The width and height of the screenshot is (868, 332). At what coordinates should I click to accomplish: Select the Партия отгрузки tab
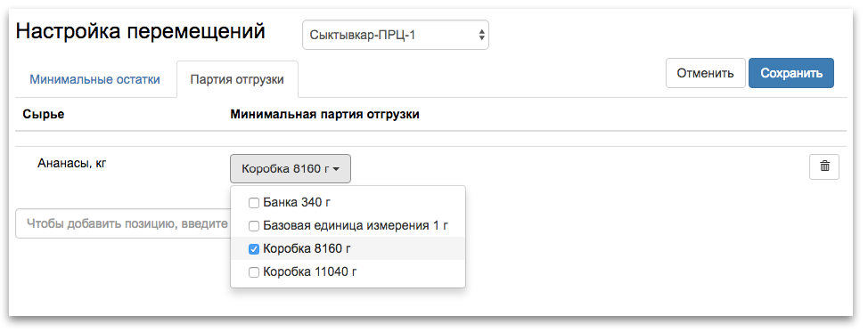[237, 79]
